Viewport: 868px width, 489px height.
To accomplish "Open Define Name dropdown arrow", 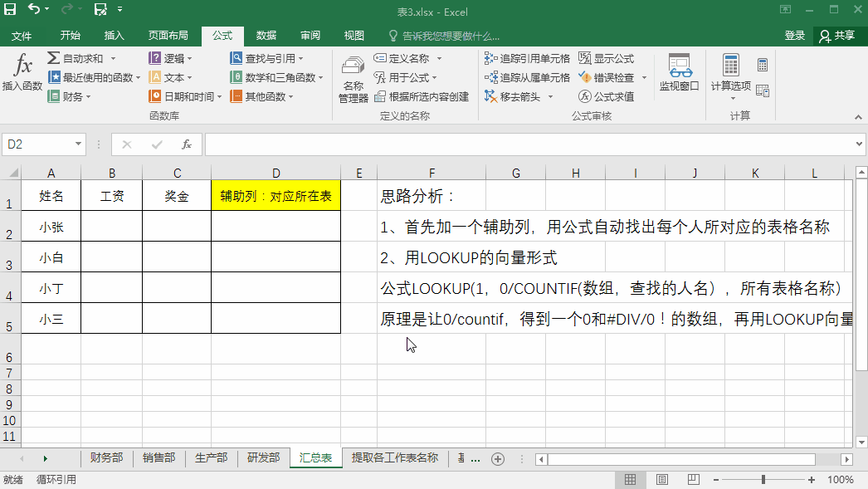I will click(439, 58).
